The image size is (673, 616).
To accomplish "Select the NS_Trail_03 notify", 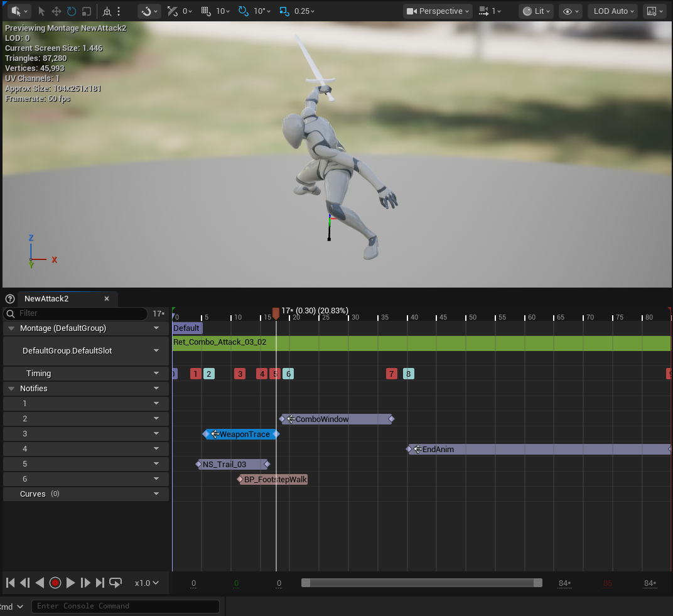I will click(233, 465).
